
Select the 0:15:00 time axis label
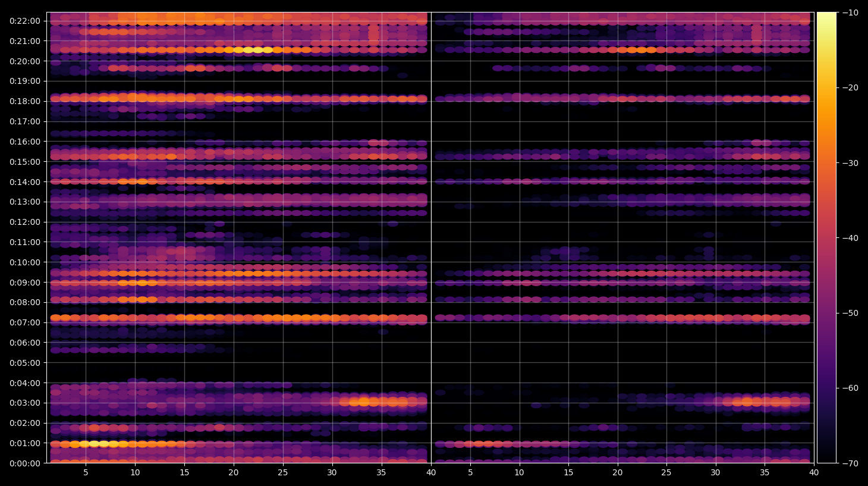pos(25,162)
